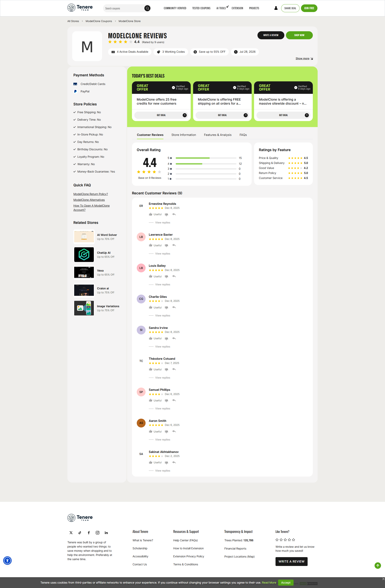
Task: Click reply arrow on Louis Bailey review
Action: pyautogui.click(x=174, y=276)
